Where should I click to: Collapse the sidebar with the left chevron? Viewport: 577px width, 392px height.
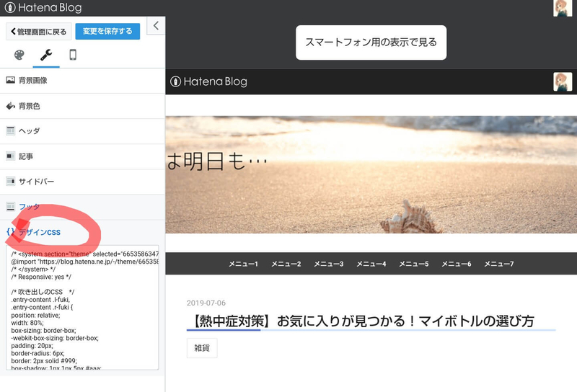click(156, 26)
